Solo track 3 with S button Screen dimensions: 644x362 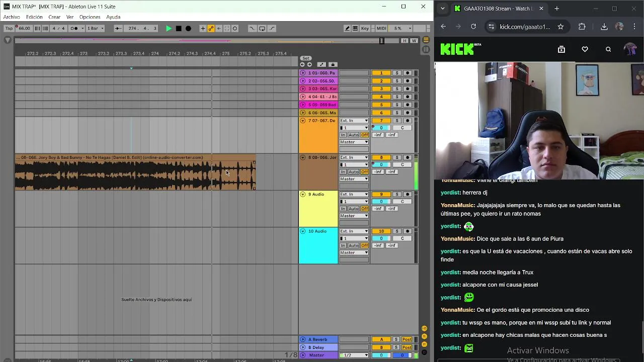[396, 89]
